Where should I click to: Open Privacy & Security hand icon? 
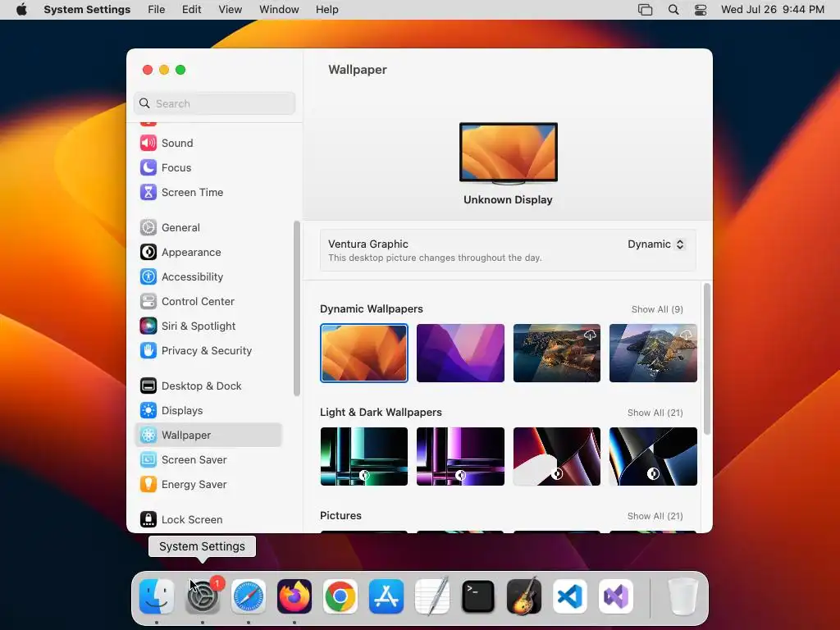148,351
